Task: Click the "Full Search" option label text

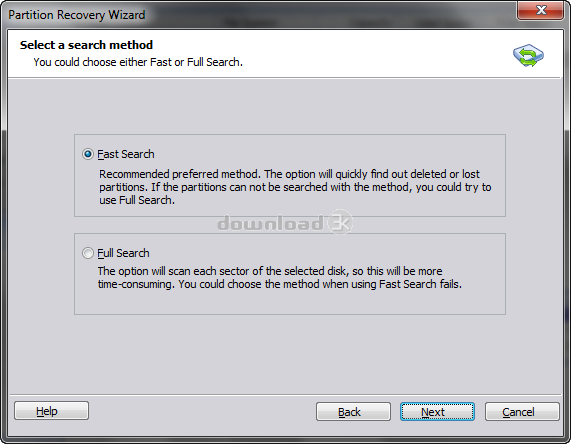Action: (123, 253)
